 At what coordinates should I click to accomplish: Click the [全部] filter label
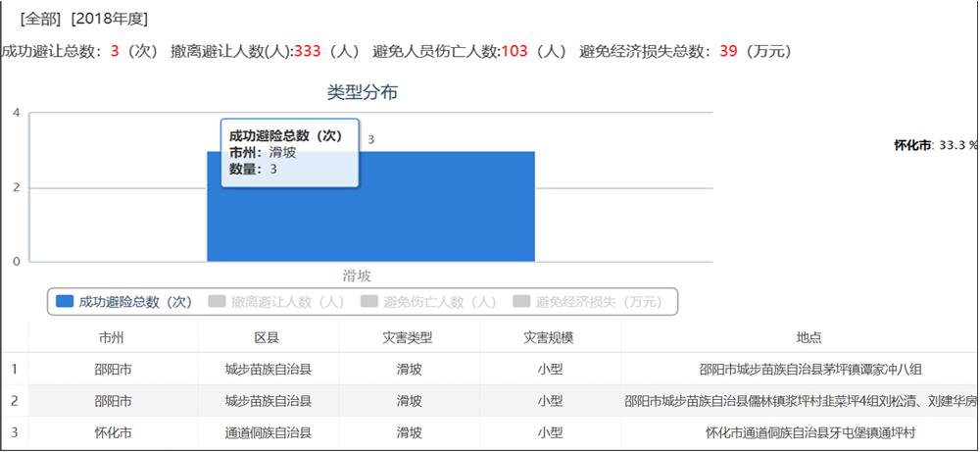[42, 19]
